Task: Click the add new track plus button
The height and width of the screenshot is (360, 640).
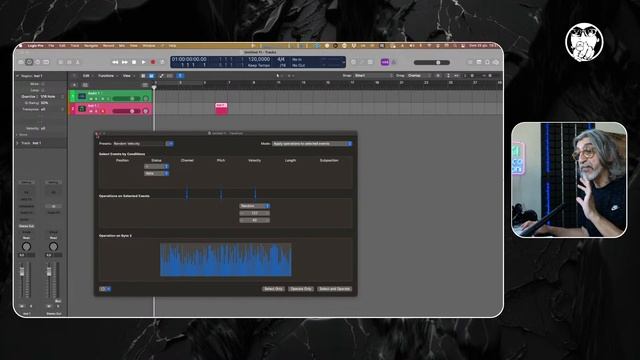Action: point(74,85)
